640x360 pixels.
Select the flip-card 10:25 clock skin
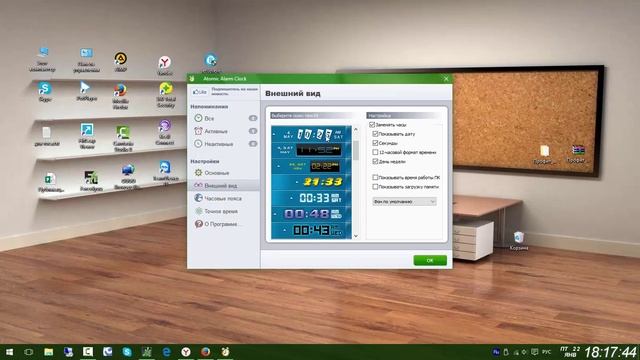pyautogui.click(x=311, y=134)
